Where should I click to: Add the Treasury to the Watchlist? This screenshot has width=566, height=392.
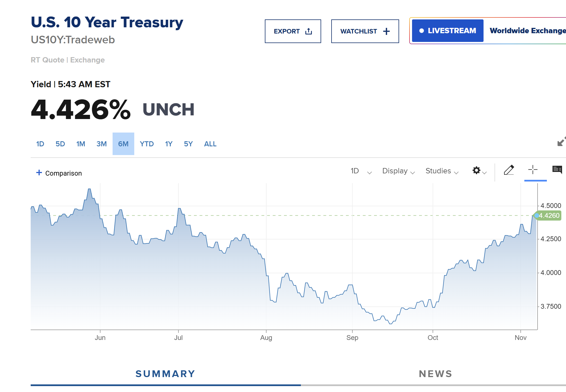point(365,31)
